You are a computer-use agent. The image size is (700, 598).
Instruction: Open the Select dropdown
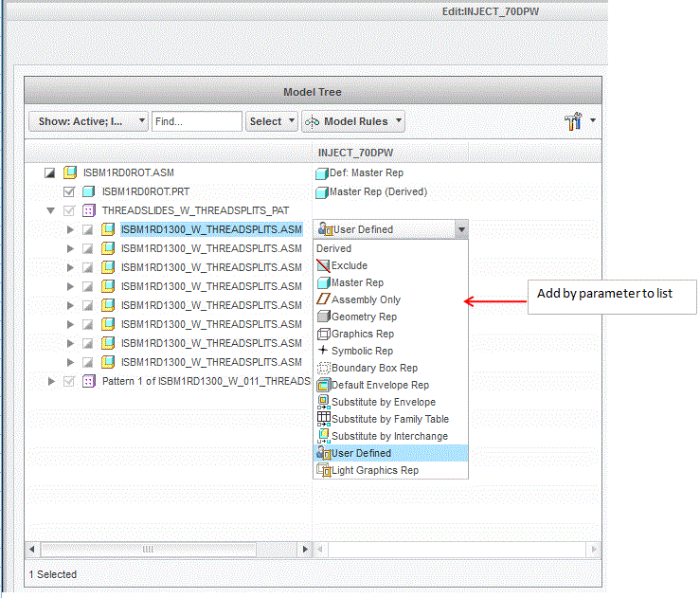[x=272, y=121]
